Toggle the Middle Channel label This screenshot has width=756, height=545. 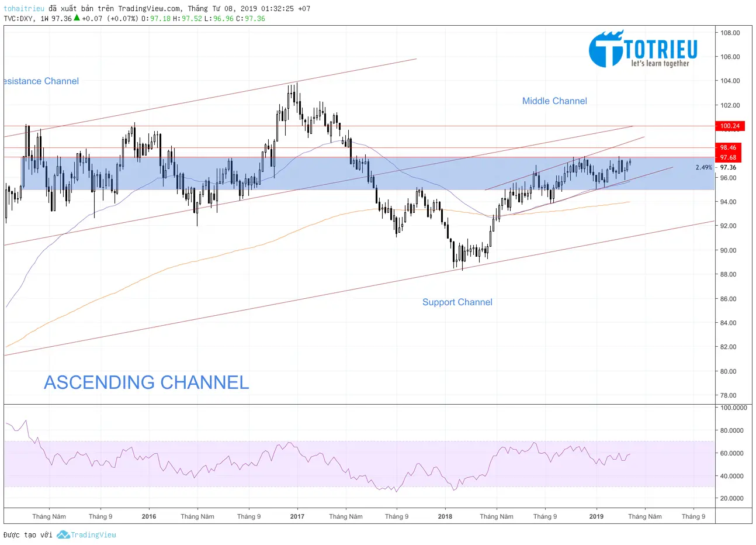point(554,101)
